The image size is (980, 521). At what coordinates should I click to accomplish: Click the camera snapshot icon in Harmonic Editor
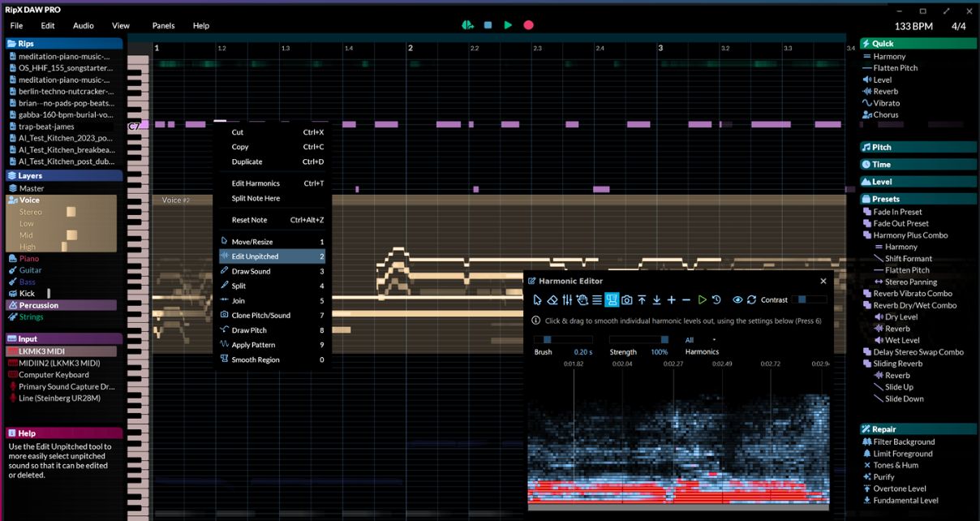[626, 300]
